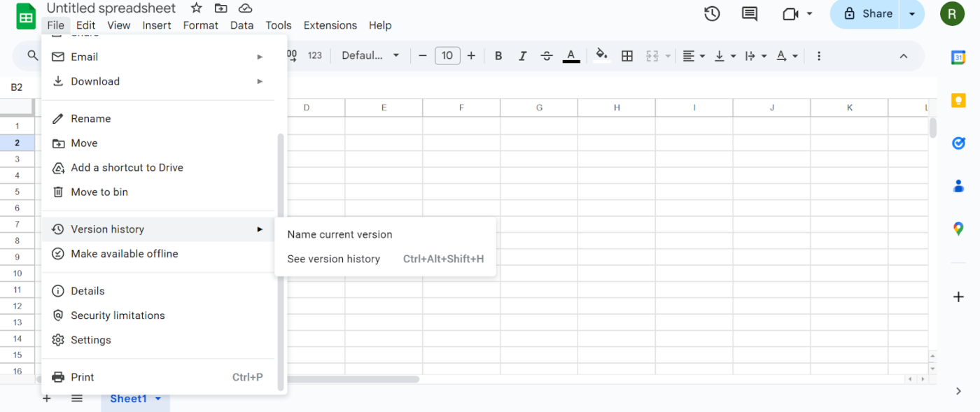Screen dimensions: 980x412
Task: Open the Share button dropdown arrow
Action: click(x=912, y=14)
